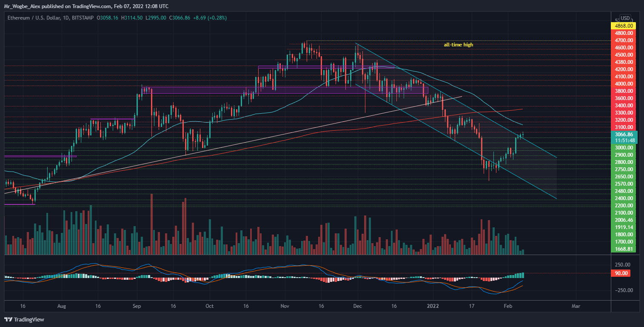Click the +8.69 (+0.28%) change value

point(210,18)
